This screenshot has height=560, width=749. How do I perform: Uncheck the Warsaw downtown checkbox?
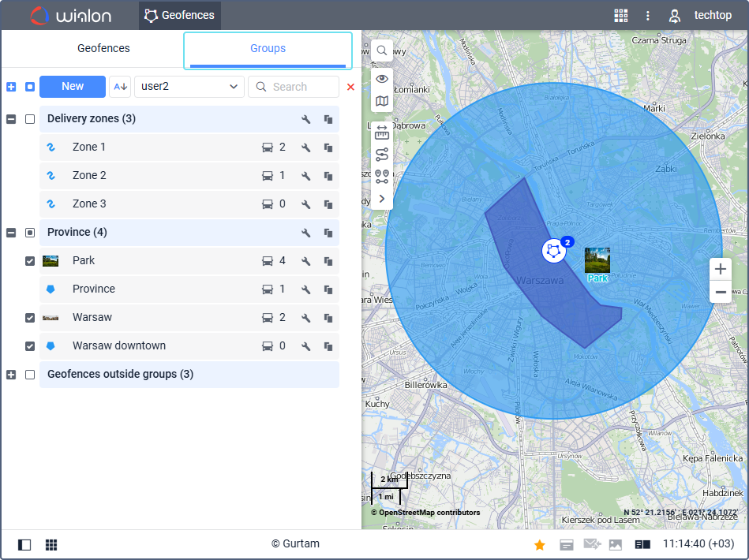tap(30, 346)
